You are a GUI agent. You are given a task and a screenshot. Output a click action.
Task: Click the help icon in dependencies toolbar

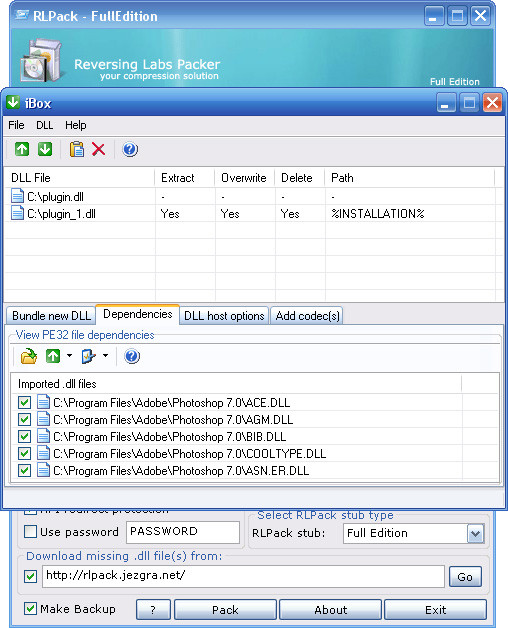tap(132, 356)
